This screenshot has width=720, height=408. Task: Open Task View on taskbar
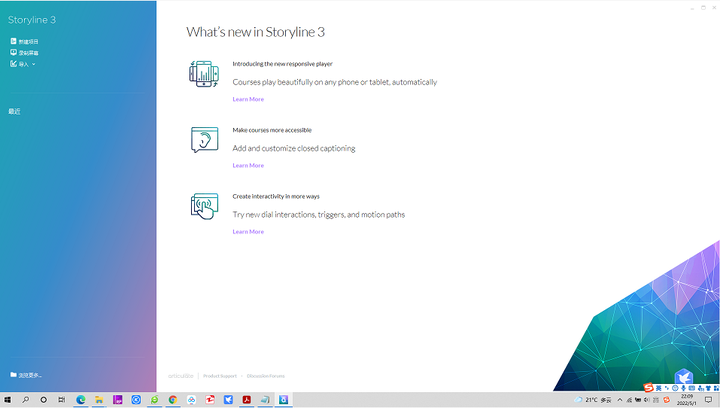62,400
